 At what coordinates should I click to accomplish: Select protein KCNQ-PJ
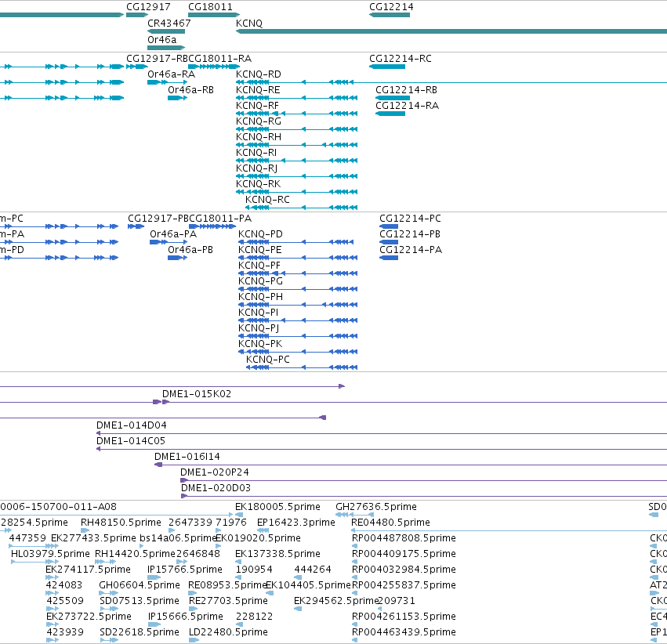(298, 336)
